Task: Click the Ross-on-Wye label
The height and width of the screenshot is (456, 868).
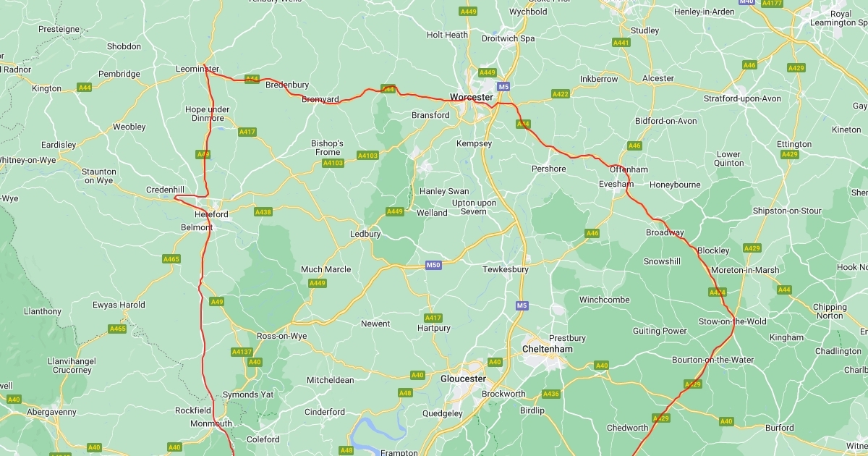Action: [x=282, y=337]
